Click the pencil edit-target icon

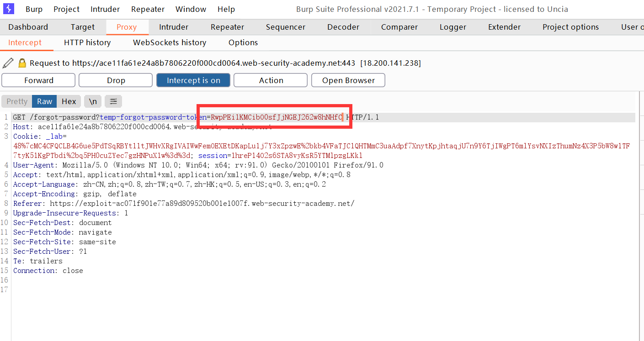click(x=8, y=63)
